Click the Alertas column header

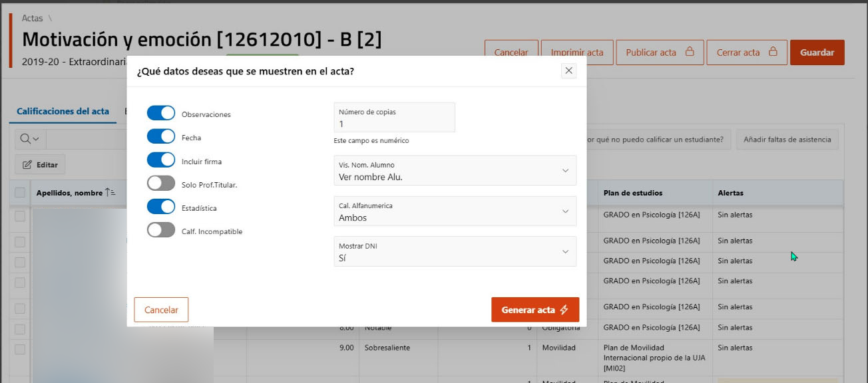[x=730, y=193]
